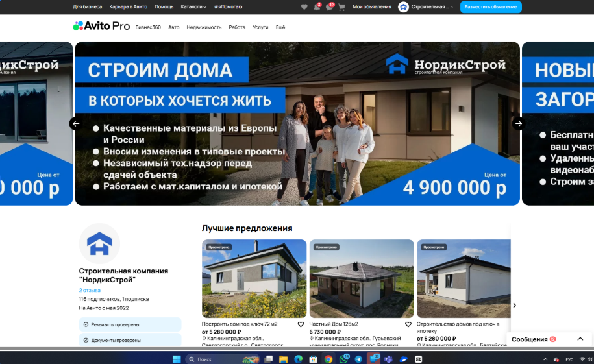The image size is (594, 364).
Task: Open Для бизнеса link
Action: [87, 7]
